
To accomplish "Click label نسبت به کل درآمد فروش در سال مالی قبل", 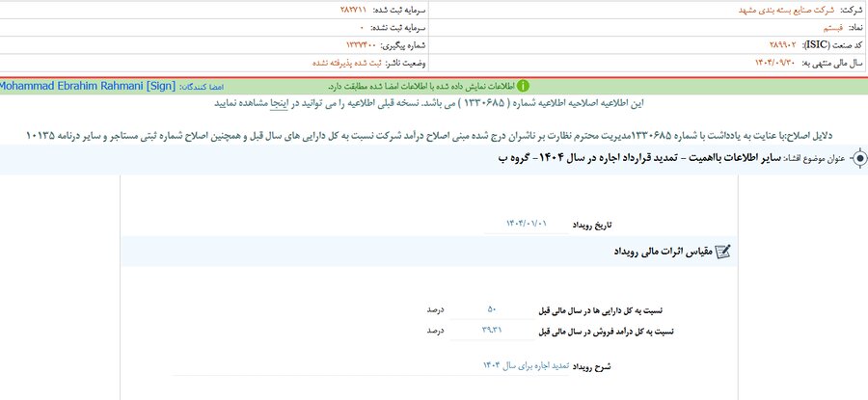I will click(606, 332).
